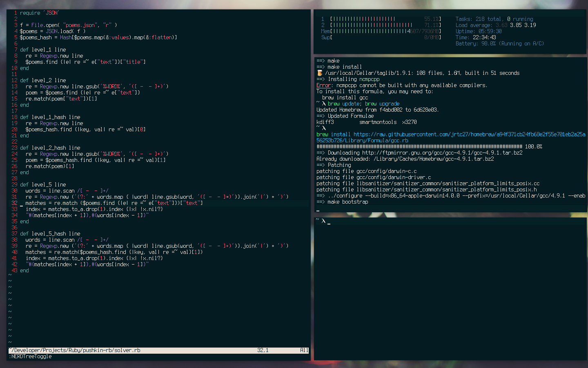Click line number 32 in vim gutter
The image size is (588, 368).
pyautogui.click(x=14, y=203)
